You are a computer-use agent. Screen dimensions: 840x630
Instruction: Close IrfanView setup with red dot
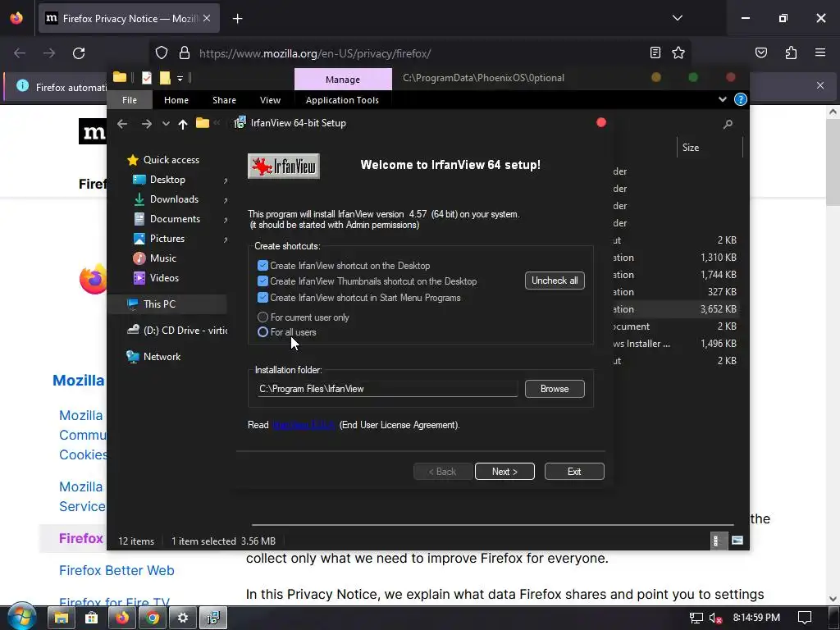pyautogui.click(x=601, y=123)
